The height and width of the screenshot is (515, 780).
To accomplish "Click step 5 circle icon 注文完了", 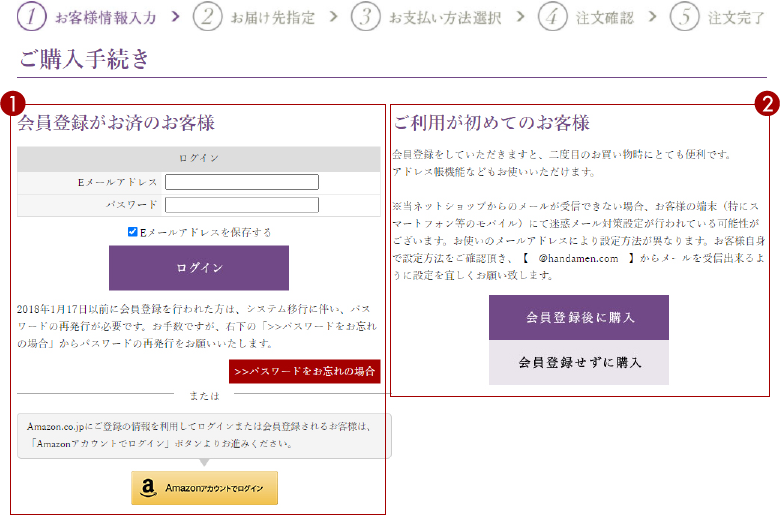I will tap(685, 16).
